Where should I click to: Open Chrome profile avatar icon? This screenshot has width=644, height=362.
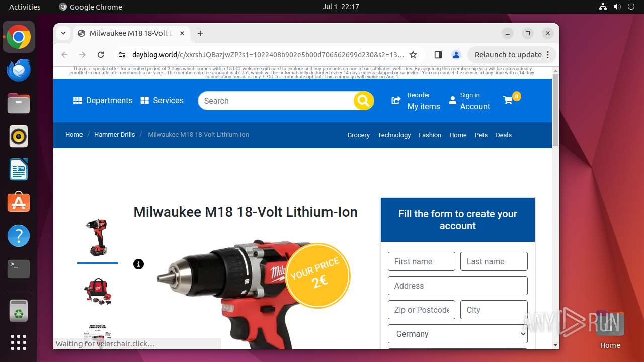(456, 55)
